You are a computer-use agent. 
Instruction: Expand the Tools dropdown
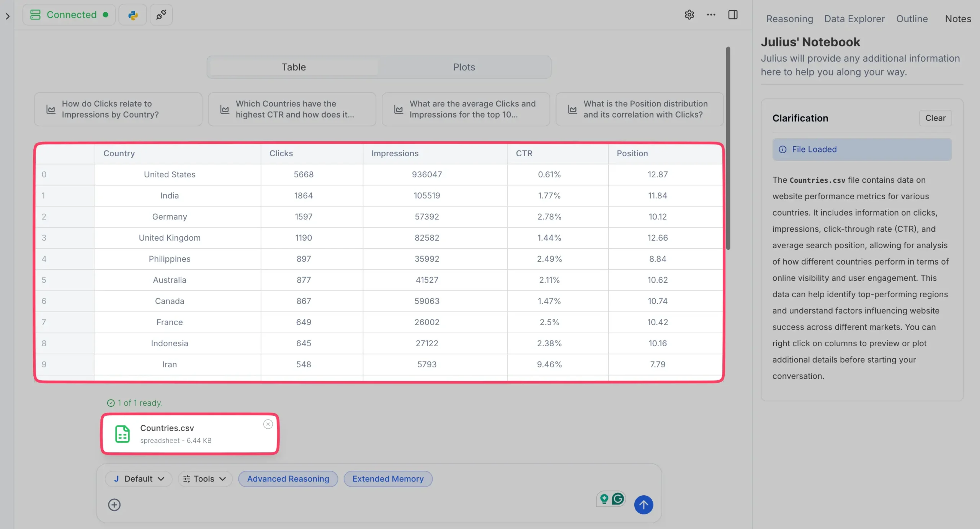coord(205,479)
